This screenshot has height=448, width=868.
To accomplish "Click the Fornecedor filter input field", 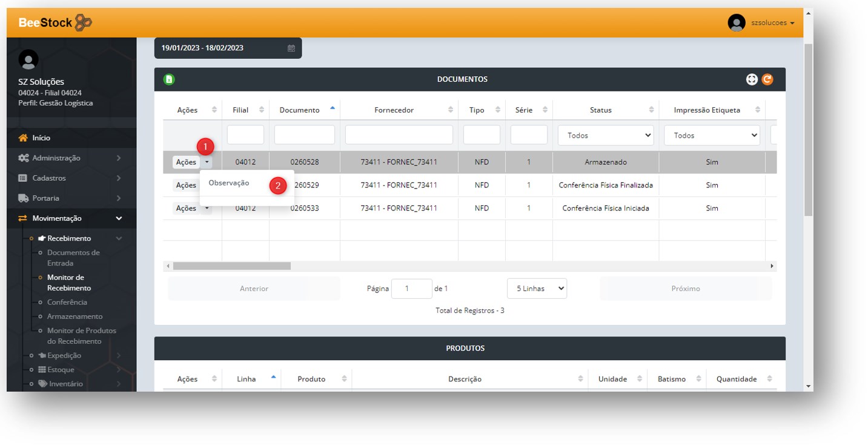I will (399, 135).
